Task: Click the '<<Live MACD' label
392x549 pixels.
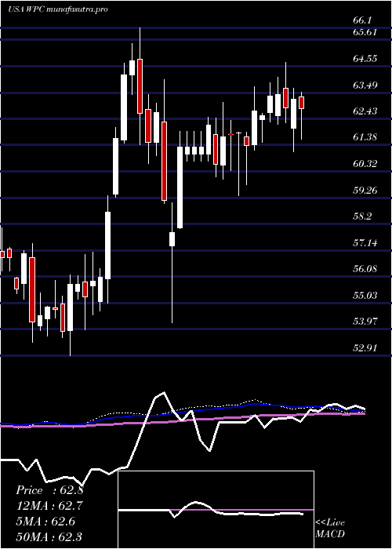Action: coord(330,529)
